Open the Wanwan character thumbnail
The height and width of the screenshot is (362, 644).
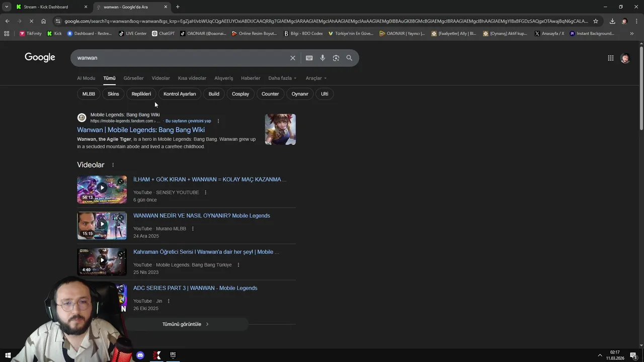(x=280, y=129)
